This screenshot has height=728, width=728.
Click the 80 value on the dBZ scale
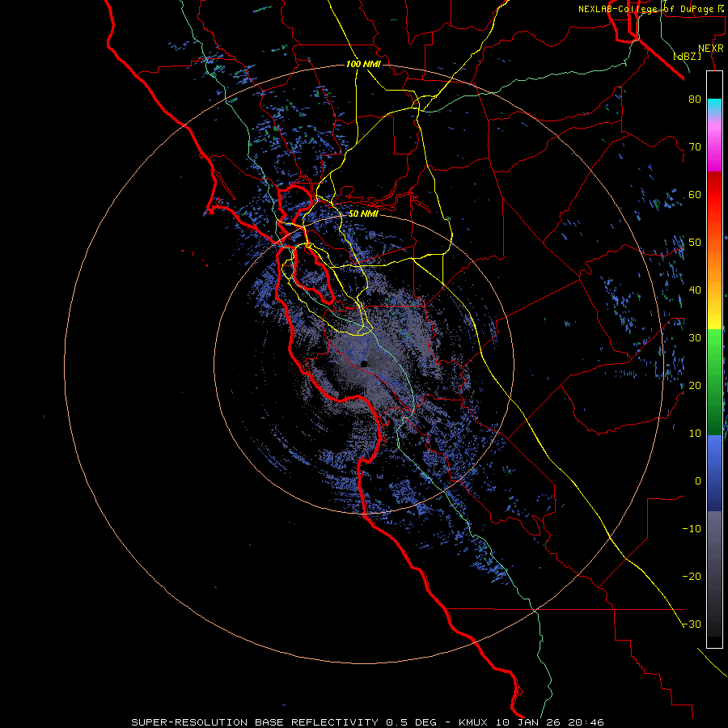tap(695, 99)
